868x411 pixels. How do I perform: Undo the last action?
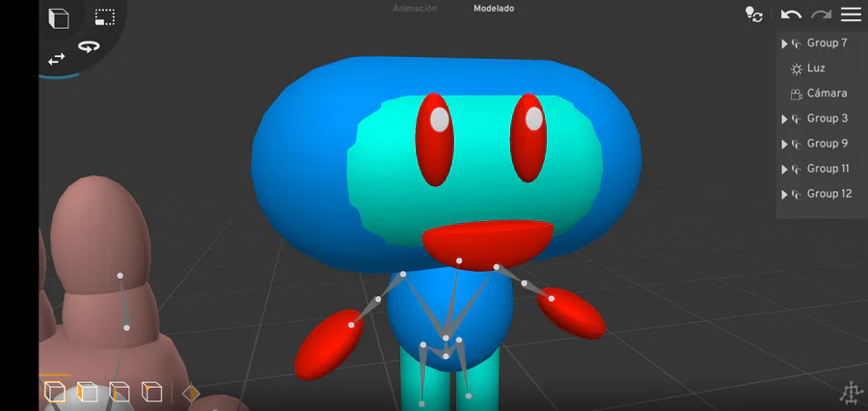click(x=791, y=14)
